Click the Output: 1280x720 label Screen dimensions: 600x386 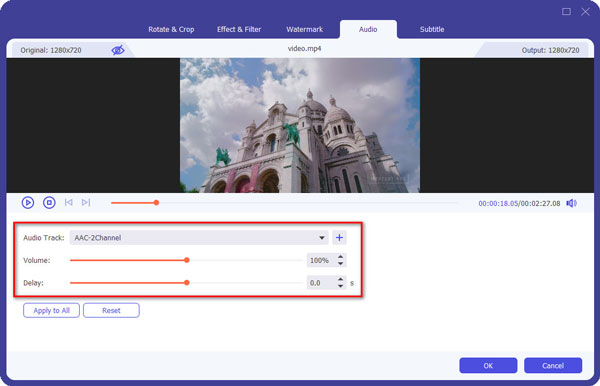550,50
